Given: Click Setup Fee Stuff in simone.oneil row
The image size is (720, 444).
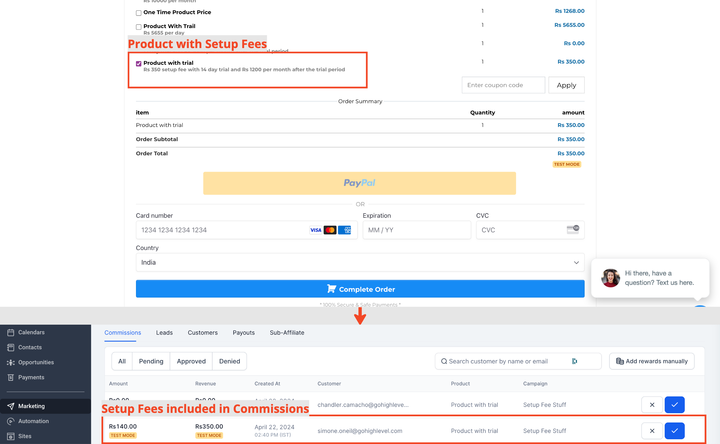Looking at the screenshot, I should coord(544,431).
